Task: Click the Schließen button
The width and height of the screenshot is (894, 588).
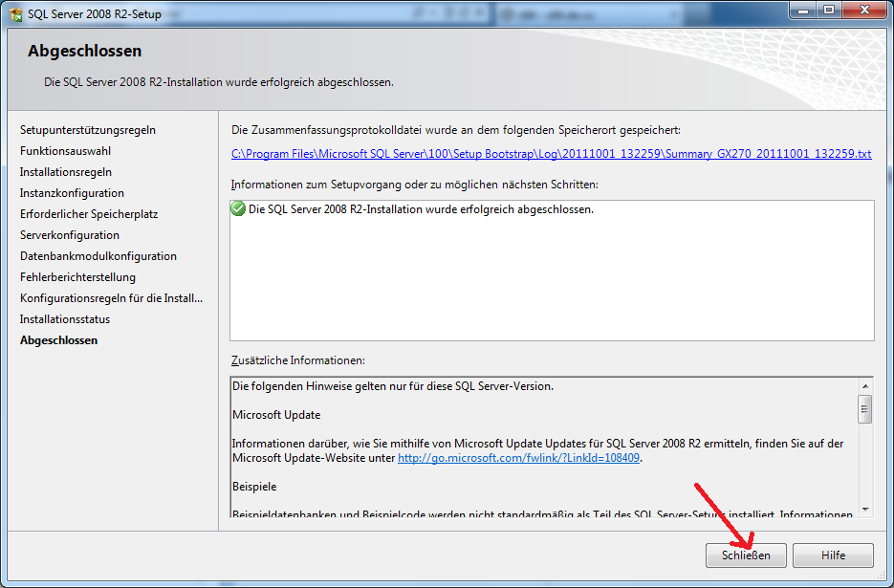Action: (x=746, y=555)
